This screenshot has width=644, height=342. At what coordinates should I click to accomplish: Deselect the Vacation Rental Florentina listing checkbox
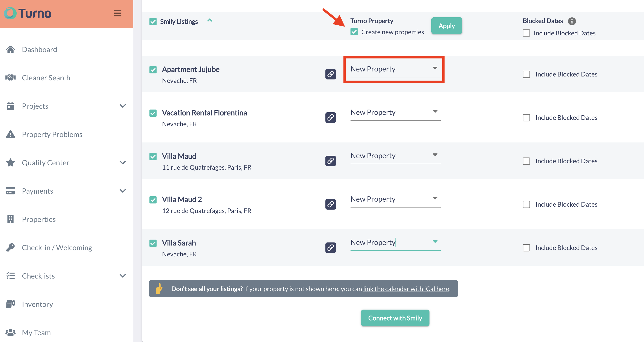click(153, 113)
